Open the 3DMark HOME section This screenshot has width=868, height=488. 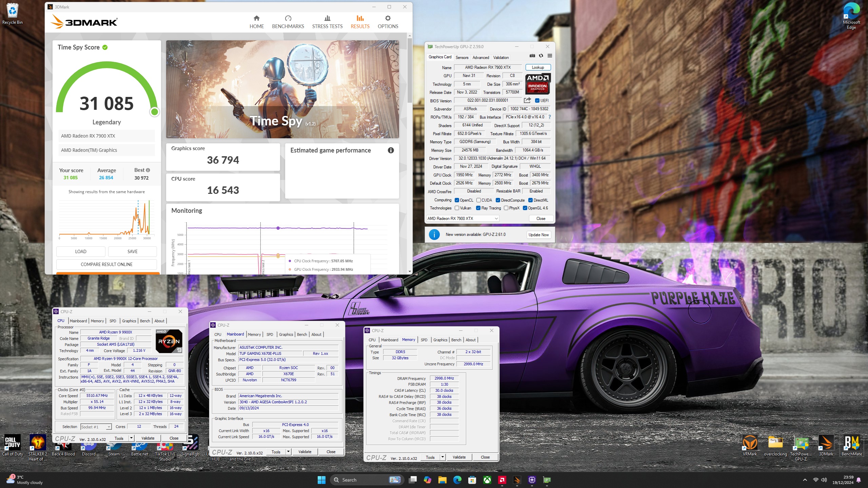tap(256, 22)
